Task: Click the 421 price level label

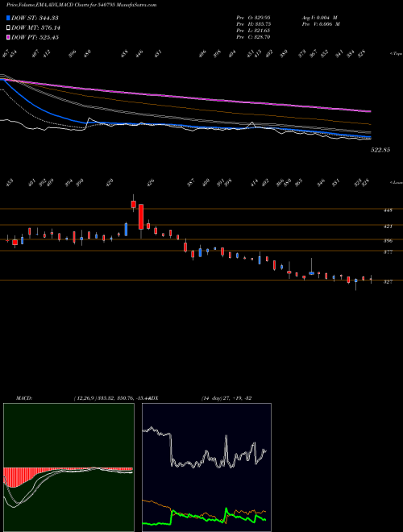Action: [388, 227]
